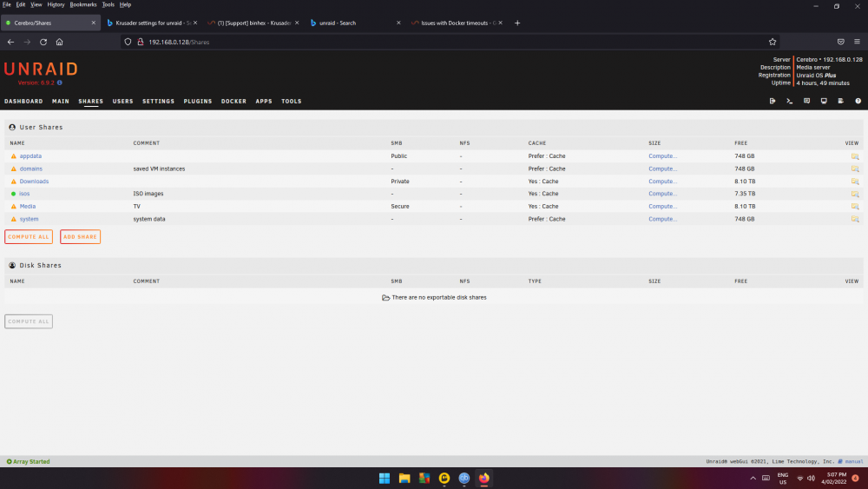Open the manual link in footer

(x=851, y=461)
